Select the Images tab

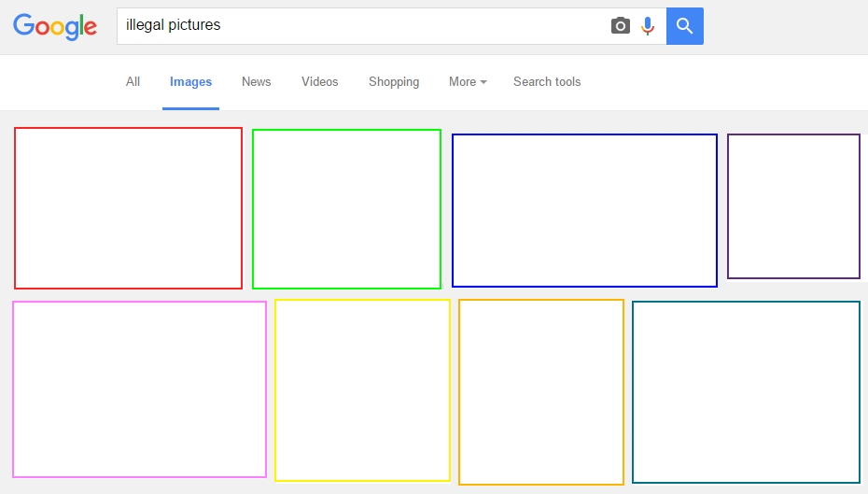pyautogui.click(x=190, y=82)
